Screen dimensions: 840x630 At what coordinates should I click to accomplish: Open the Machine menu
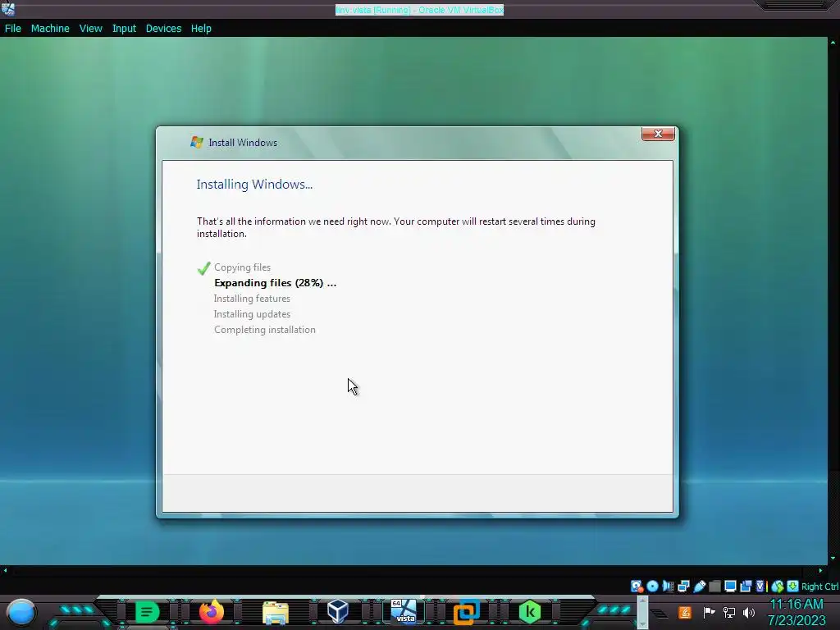pos(50,29)
